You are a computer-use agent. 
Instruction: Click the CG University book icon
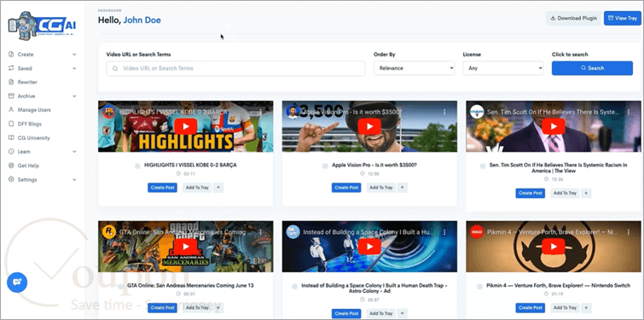pos(11,138)
